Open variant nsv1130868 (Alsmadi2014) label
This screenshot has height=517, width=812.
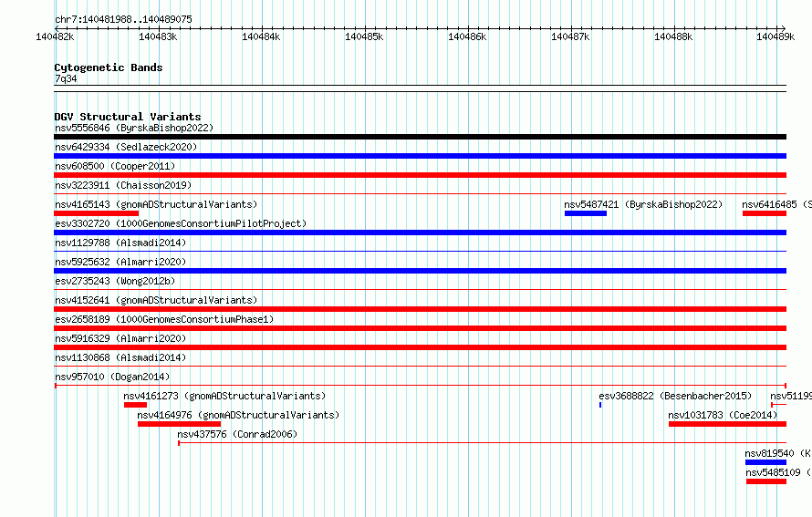click(x=120, y=357)
